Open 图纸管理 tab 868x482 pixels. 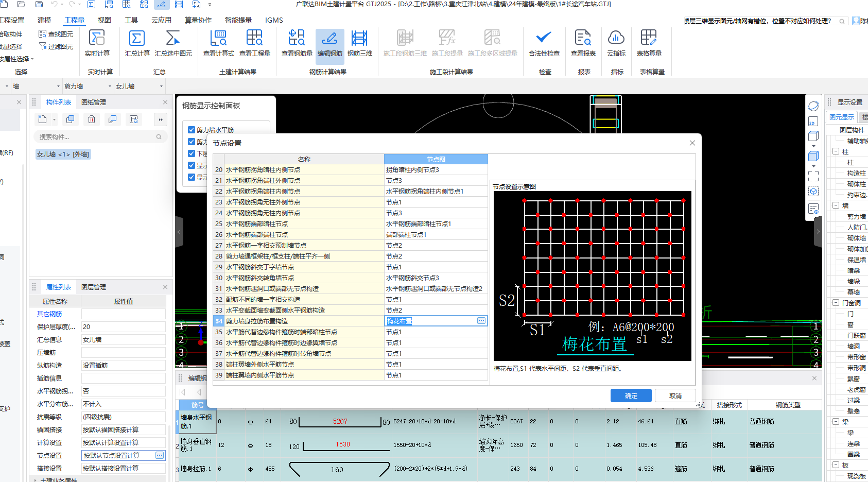point(94,102)
